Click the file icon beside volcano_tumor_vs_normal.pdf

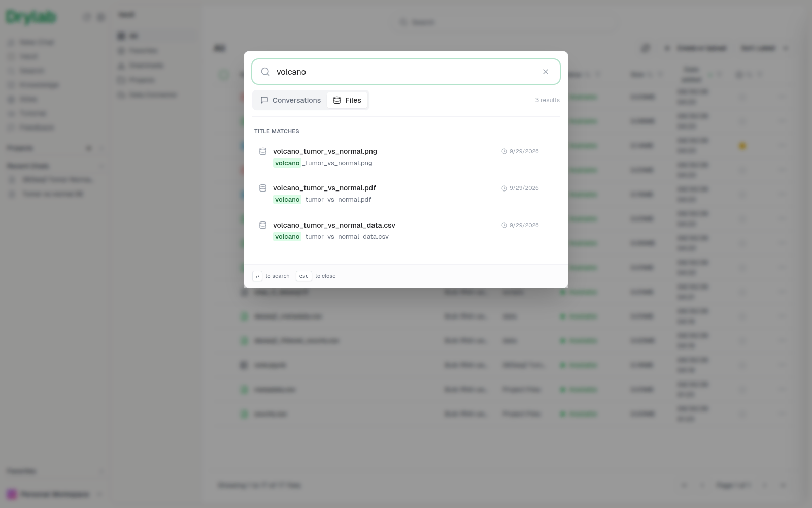(x=263, y=188)
